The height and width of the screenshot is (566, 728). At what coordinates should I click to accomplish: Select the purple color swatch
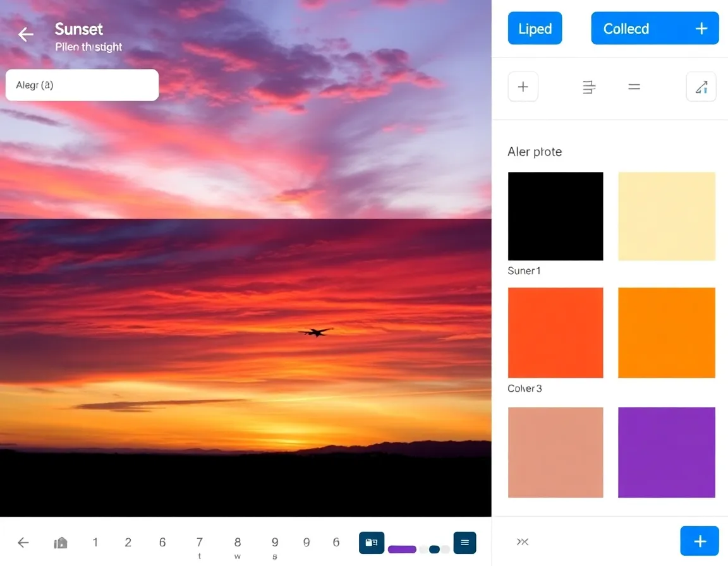[x=667, y=452]
